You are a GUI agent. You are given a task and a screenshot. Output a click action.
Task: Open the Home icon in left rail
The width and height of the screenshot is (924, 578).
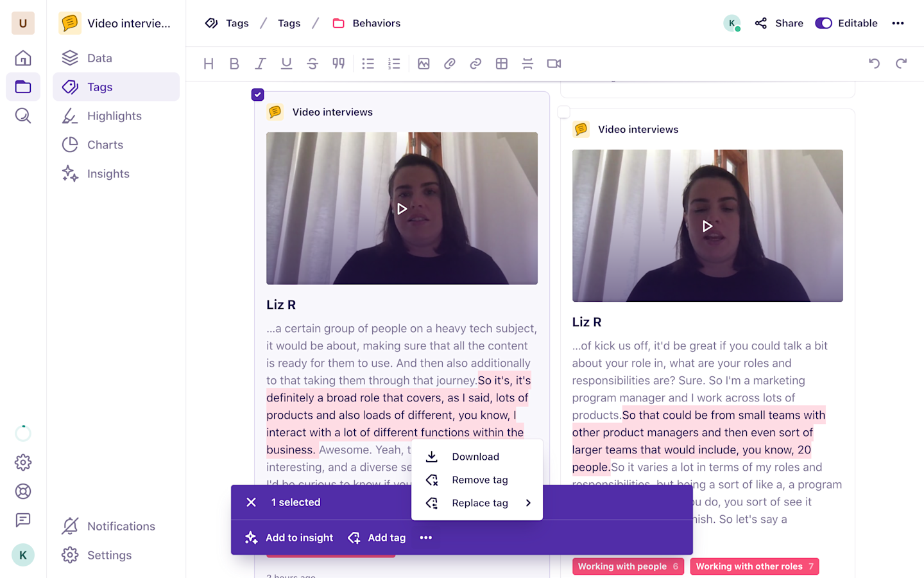tap(23, 58)
